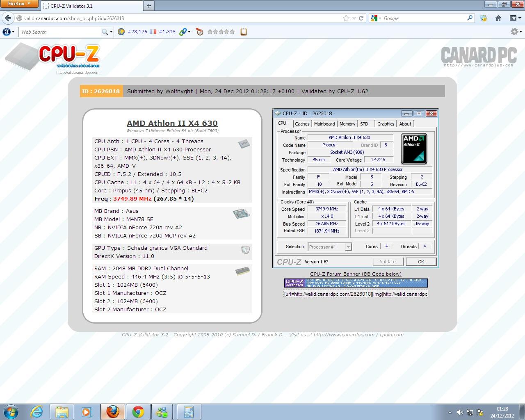Click the greyed Validate button
Screen dimensions: 525x420
point(388,262)
